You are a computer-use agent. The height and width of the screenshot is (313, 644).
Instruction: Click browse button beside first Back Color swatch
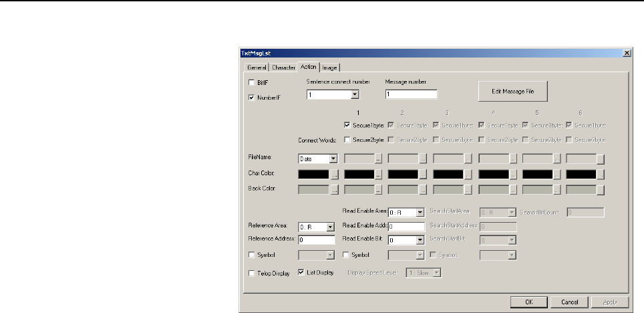(334, 190)
